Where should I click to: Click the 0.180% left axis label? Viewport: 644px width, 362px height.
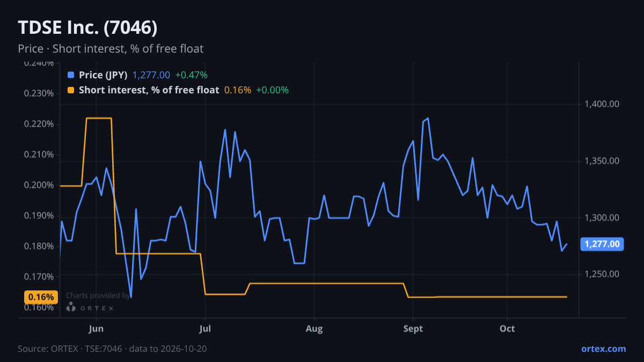[x=39, y=246]
